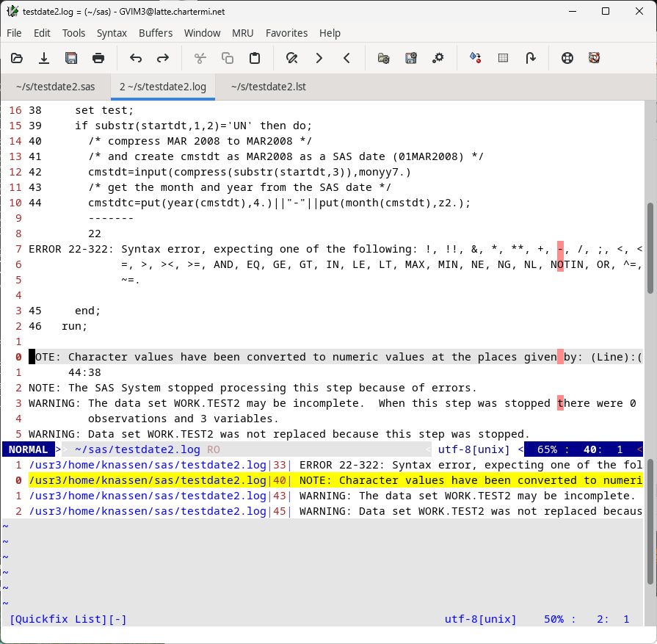
Task: Click 'utf-8[unix]' in the editor status line
Action: (474, 449)
